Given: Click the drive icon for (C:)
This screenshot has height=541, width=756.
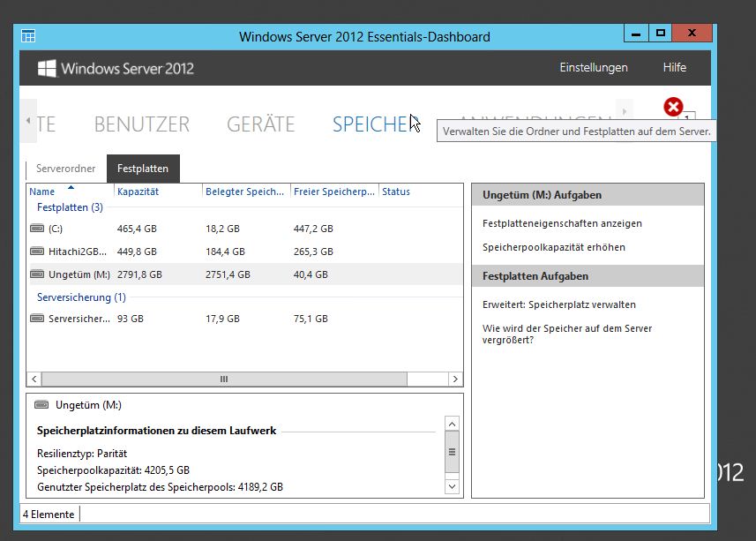Looking at the screenshot, I should point(37,228).
